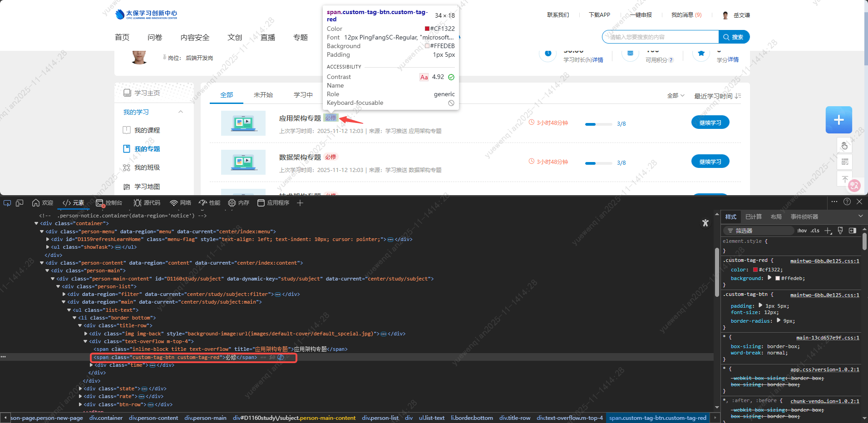
Task: Open DevTools more options menu (⋯)
Action: [835, 202]
